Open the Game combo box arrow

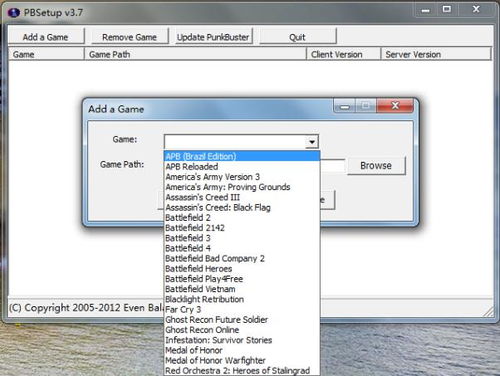(312, 142)
